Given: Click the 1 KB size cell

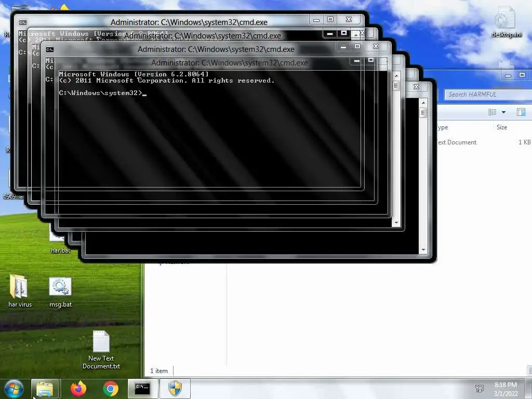Looking at the screenshot, I should [x=524, y=142].
